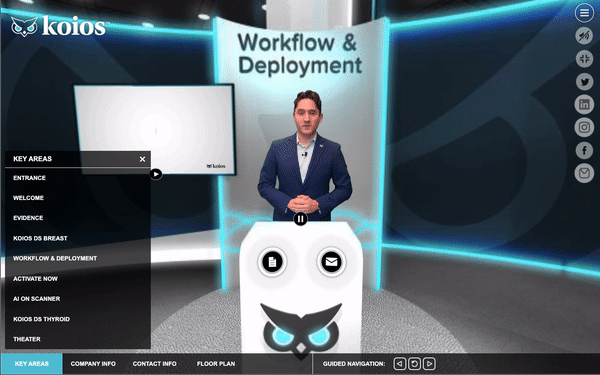Open the document icon on podium

click(272, 262)
